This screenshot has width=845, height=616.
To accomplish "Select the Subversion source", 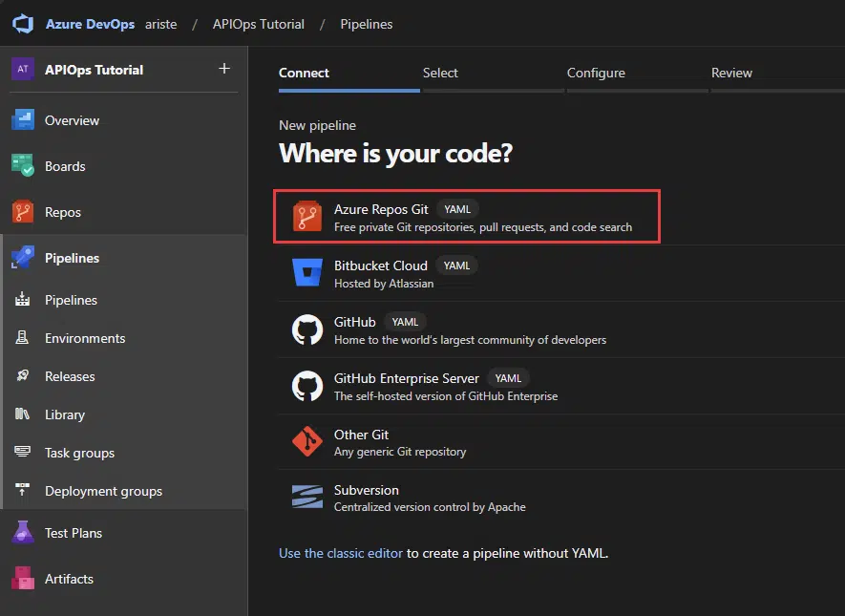I will coord(366,490).
